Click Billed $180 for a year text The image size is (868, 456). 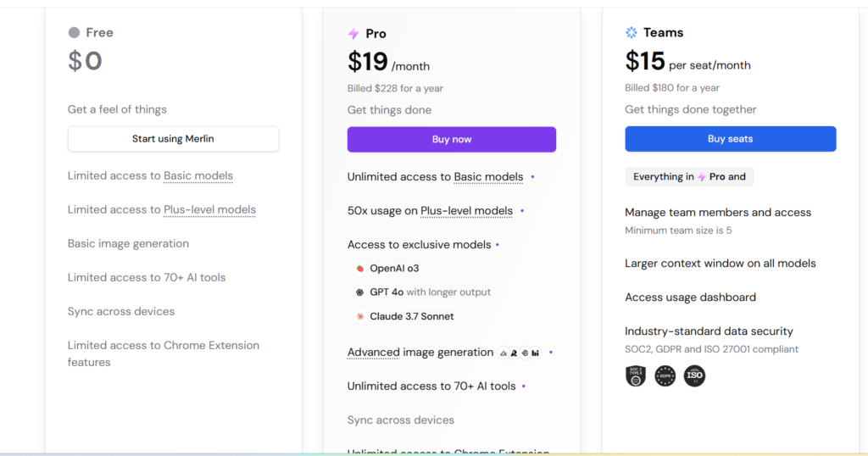[672, 88]
